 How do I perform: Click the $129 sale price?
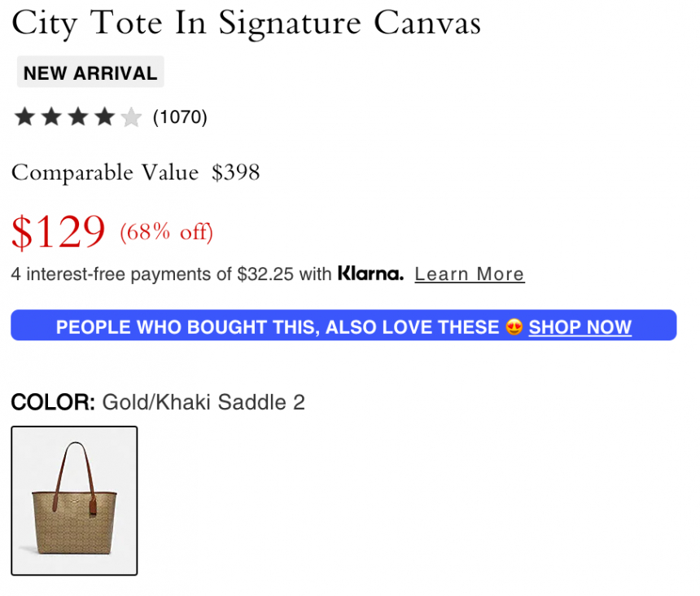59,231
